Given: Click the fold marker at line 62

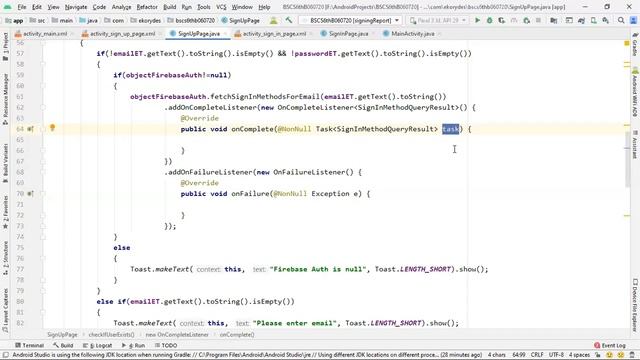Looking at the screenshot, I should pyautogui.click(x=43, y=107).
